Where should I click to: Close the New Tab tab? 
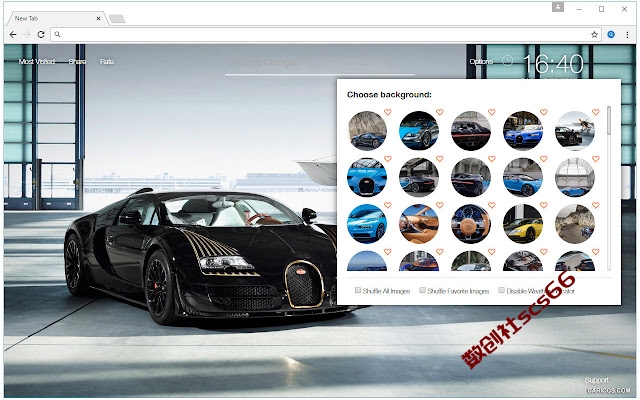click(x=98, y=18)
